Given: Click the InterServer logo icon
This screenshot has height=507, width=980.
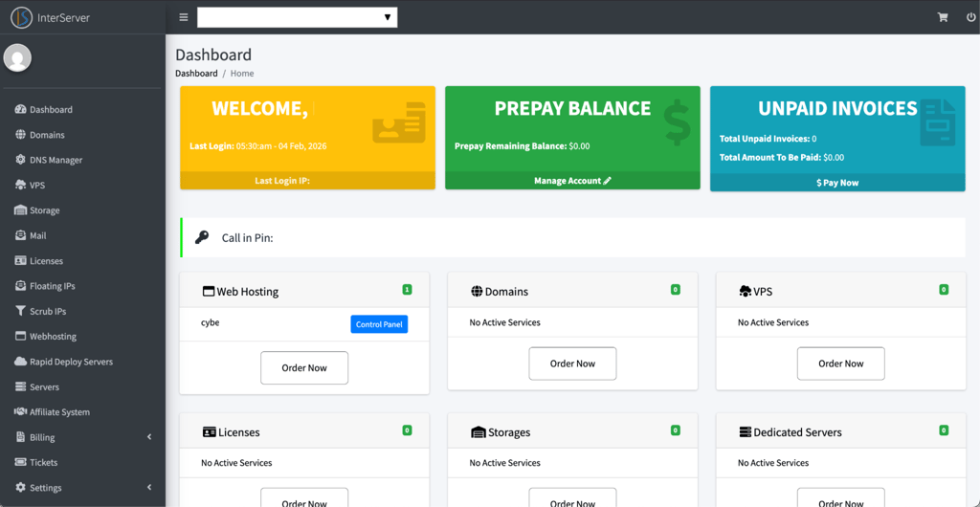Looking at the screenshot, I should (21, 17).
